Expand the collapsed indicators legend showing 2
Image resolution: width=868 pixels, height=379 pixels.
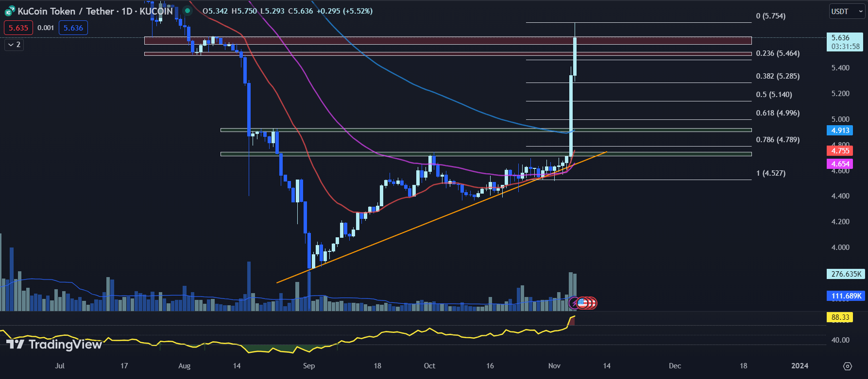point(14,45)
